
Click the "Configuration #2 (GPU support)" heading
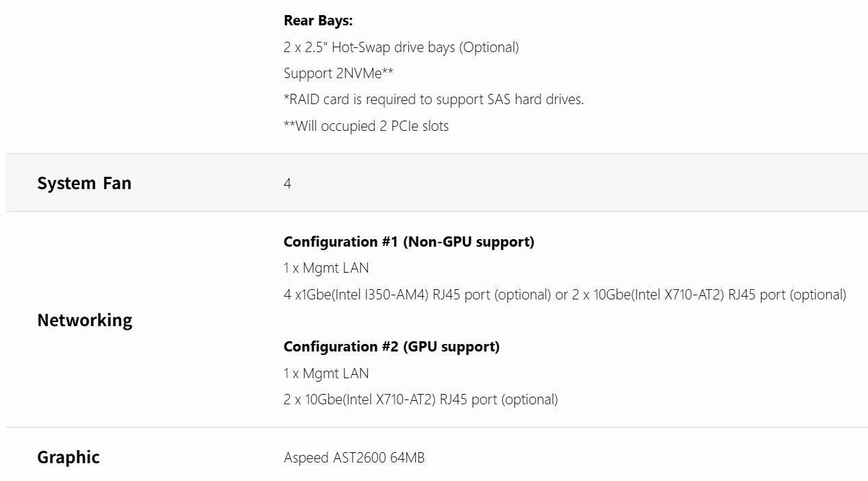(x=391, y=347)
